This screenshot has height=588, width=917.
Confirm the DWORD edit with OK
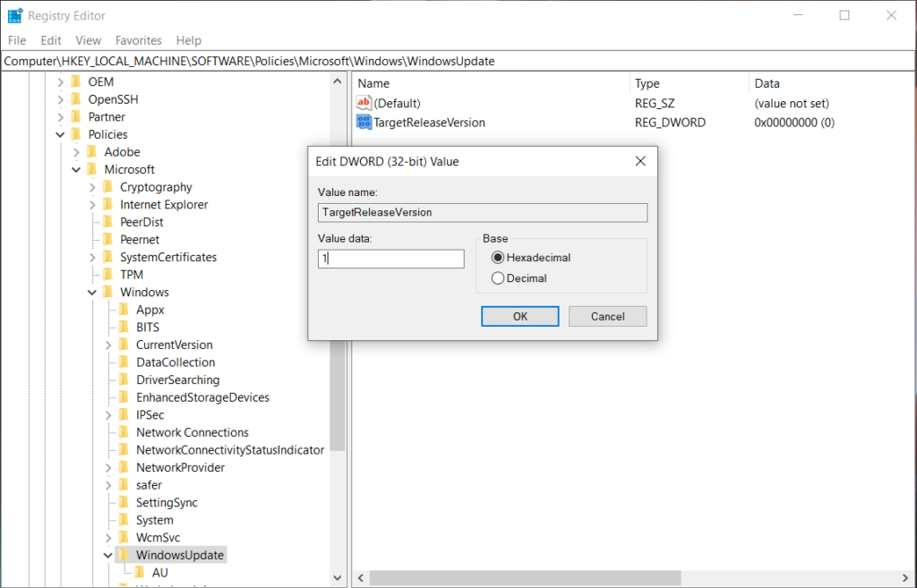pyautogui.click(x=519, y=316)
